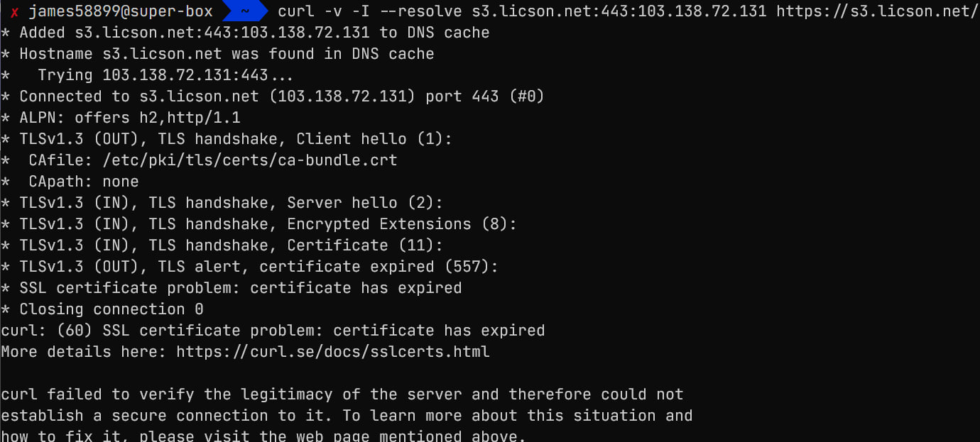Click the "Closing connection 0" line
The image size is (980, 442).
(111, 309)
